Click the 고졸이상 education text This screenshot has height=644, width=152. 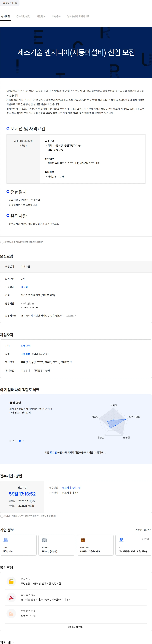(25, 354)
